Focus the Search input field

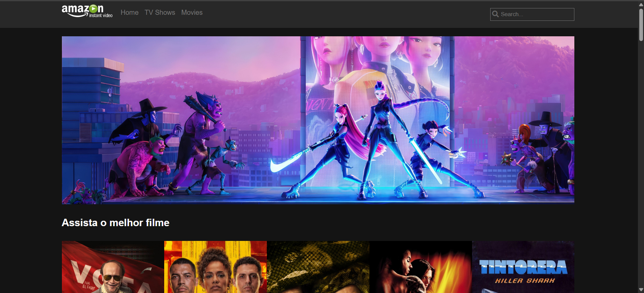(x=532, y=14)
